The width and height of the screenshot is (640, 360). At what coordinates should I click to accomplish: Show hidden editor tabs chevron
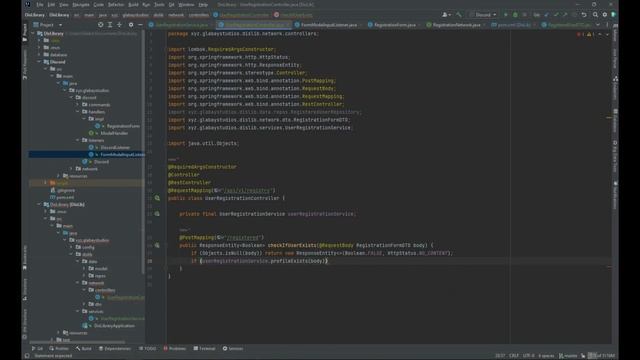[598, 25]
